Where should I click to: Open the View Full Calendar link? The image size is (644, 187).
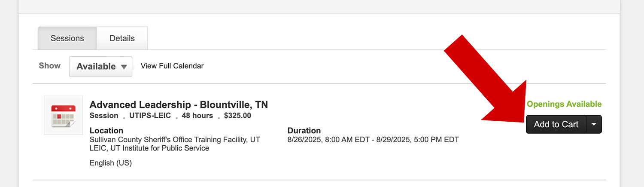[172, 66]
